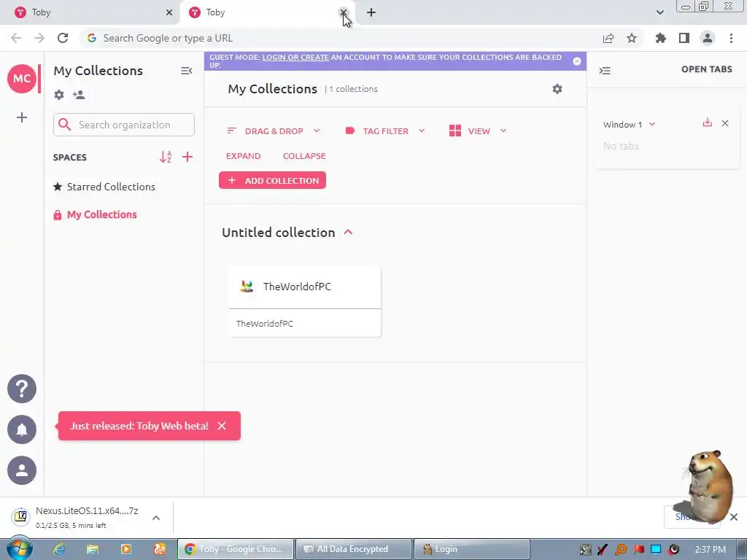Collapse the Open Tabs panel
Image resolution: width=747 pixels, height=560 pixels.
click(x=605, y=71)
